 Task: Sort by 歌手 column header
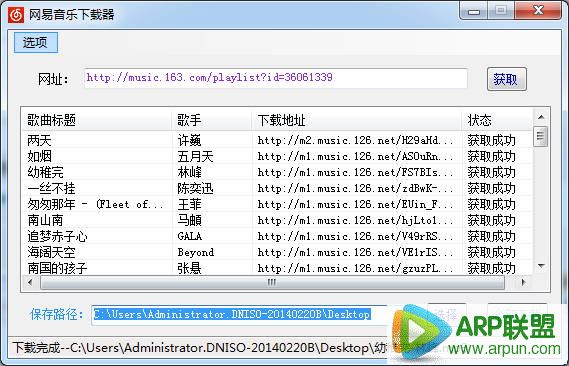point(211,120)
